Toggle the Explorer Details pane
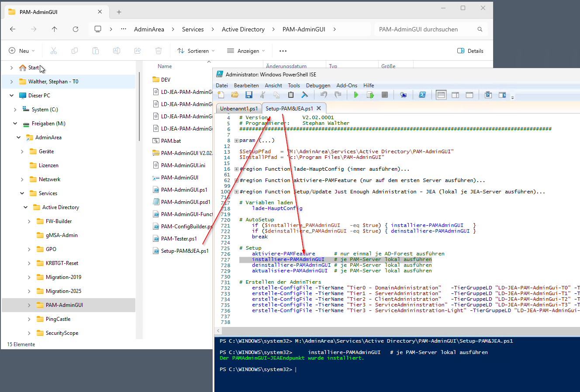This screenshot has width=580, height=392. pos(470,51)
